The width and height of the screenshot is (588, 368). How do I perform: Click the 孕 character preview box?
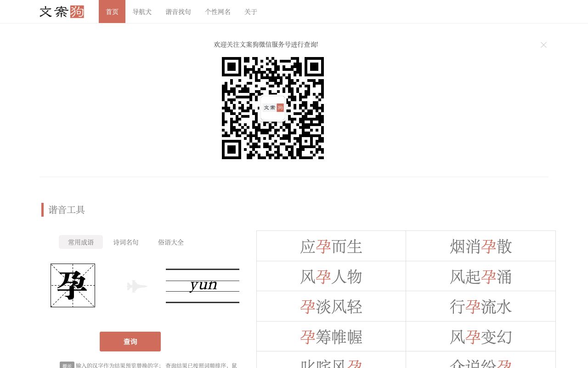(73, 285)
